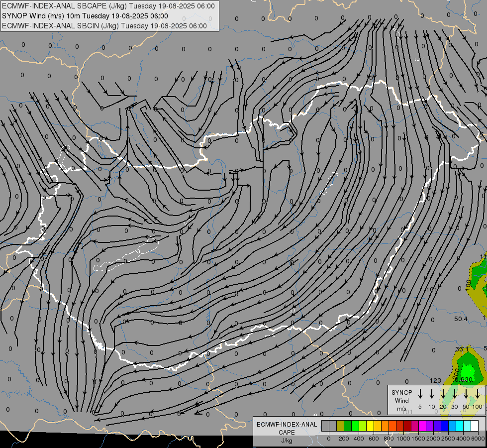Viewport: 487px width, 448px height.
Task: Pick the bright magenta CAPE legend swatch
Action: click(422, 426)
